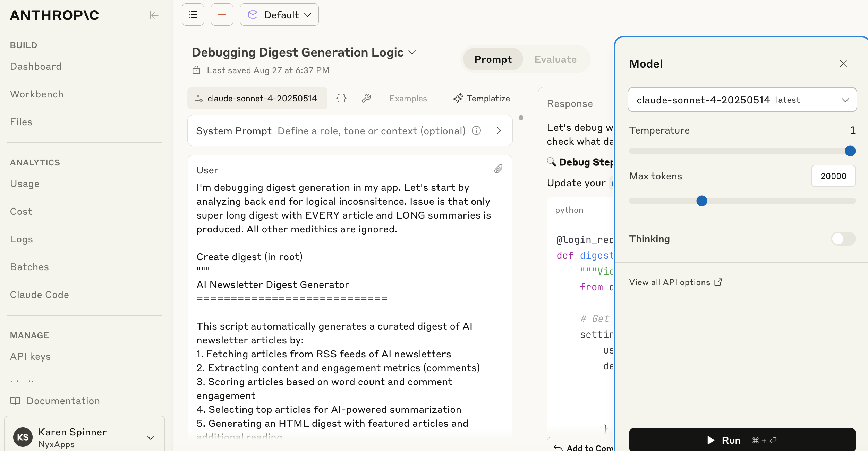Click the Max tokens slider handle
868x451 pixels.
pyautogui.click(x=702, y=201)
